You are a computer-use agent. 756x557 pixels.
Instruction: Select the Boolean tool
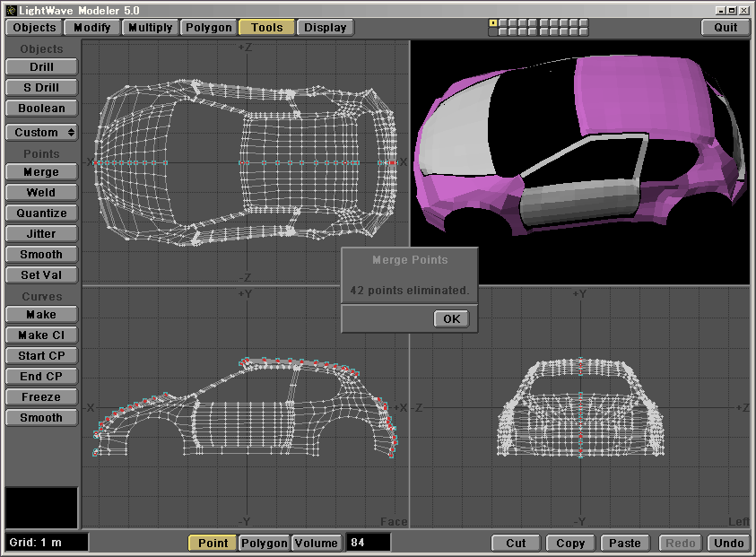coord(41,109)
